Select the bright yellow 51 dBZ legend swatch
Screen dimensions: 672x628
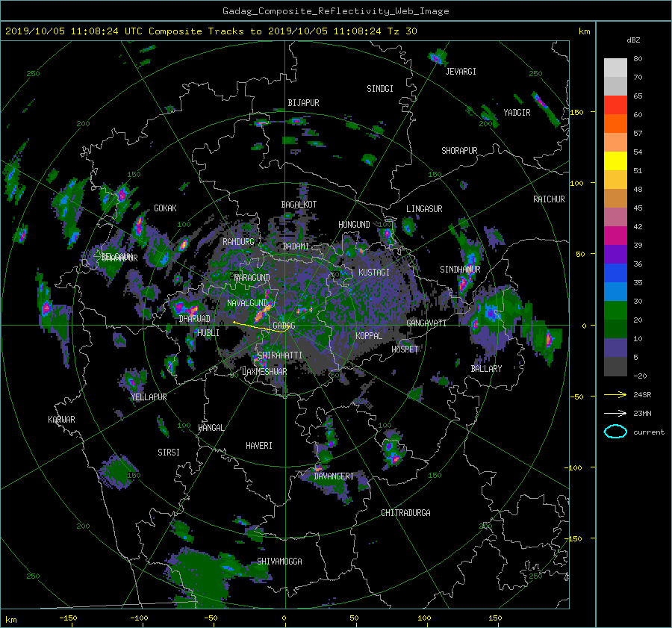(x=615, y=161)
